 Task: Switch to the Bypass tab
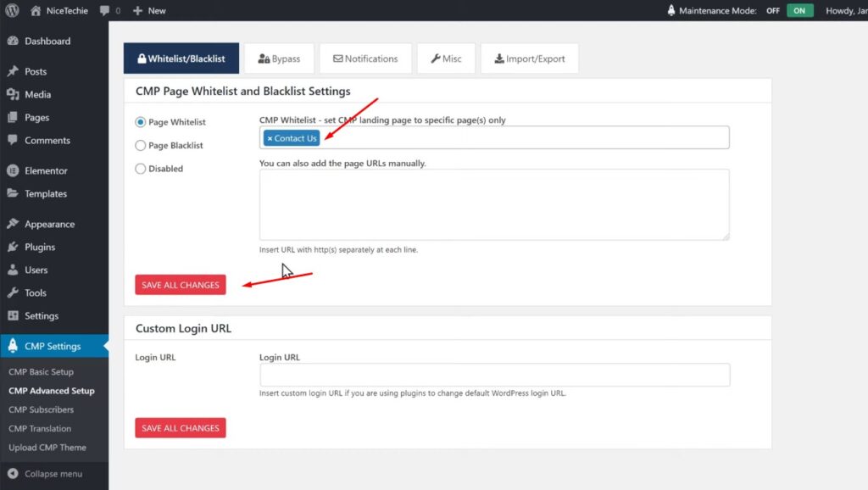[279, 59]
